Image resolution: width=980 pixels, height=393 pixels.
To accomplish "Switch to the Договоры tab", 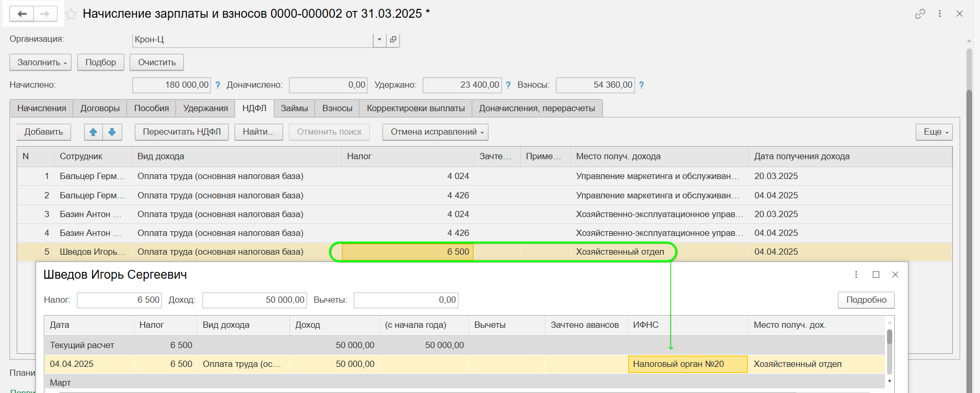I will pyautogui.click(x=100, y=108).
